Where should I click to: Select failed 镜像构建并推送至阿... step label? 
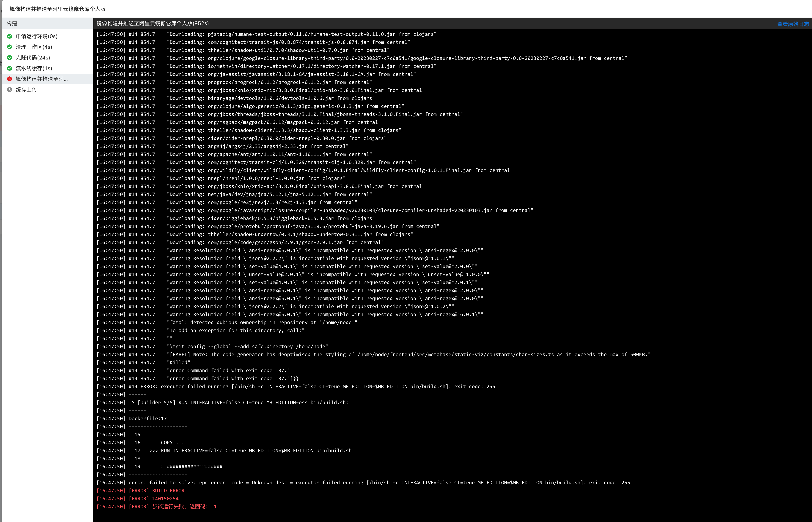click(x=42, y=79)
